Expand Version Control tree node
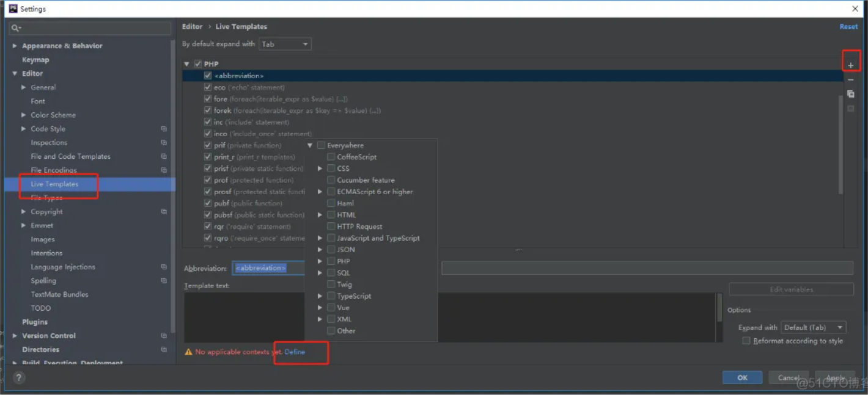Viewport: 868px width, 395px height. [15, 336]
